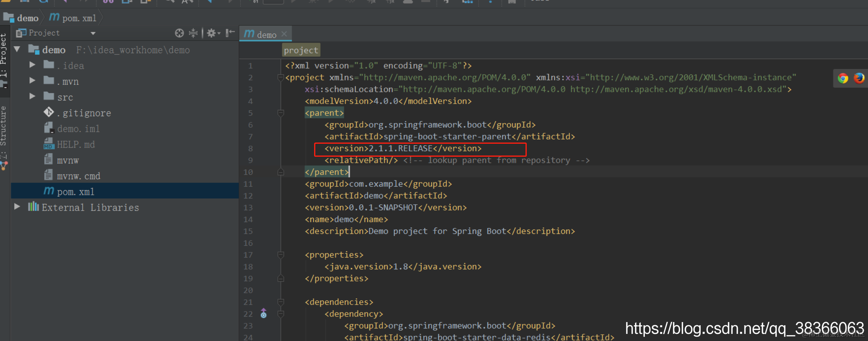The height and width of the screenshot is (341, 868).
Task: Click the Maven m icon in the demo editor tab
Action: [249, 34]
